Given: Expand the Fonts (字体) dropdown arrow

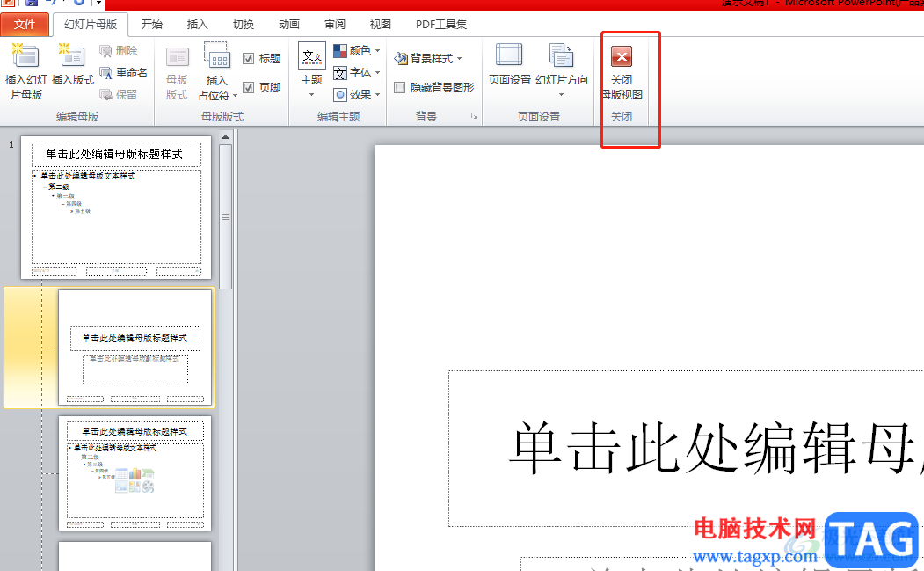Looking at the screenshot, I should click(378, 73).
